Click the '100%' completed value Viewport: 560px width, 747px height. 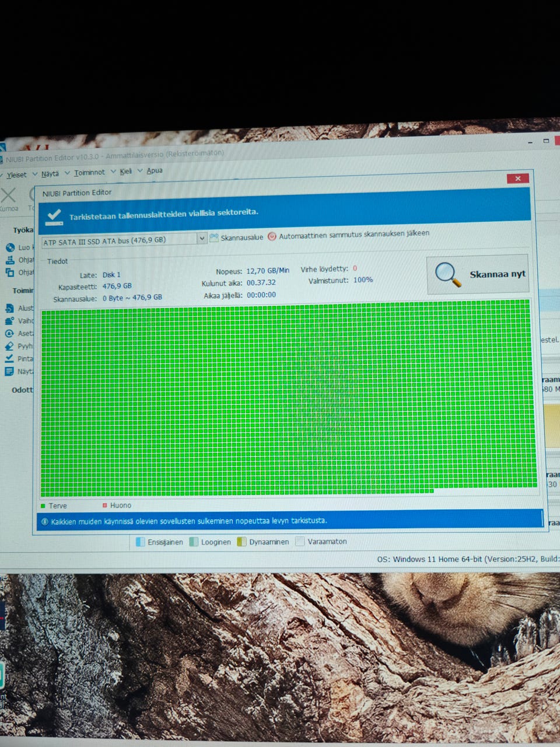pyautogui.click(x=363, y=280)
